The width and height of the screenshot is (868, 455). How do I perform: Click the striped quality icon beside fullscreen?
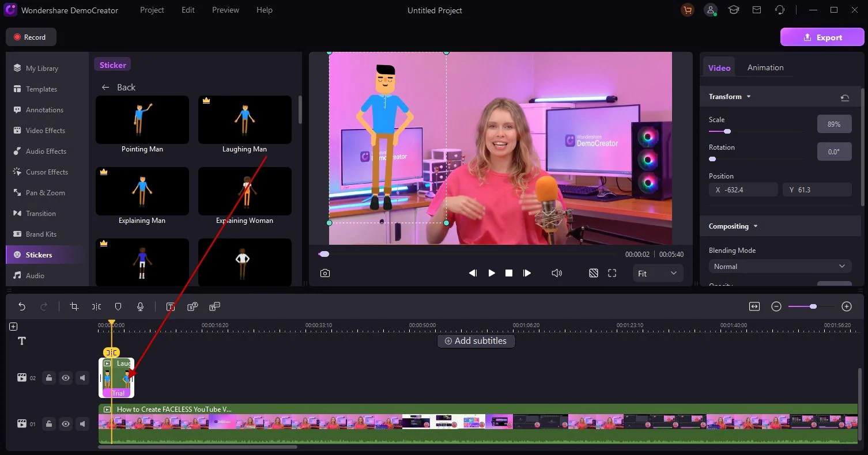594,273
